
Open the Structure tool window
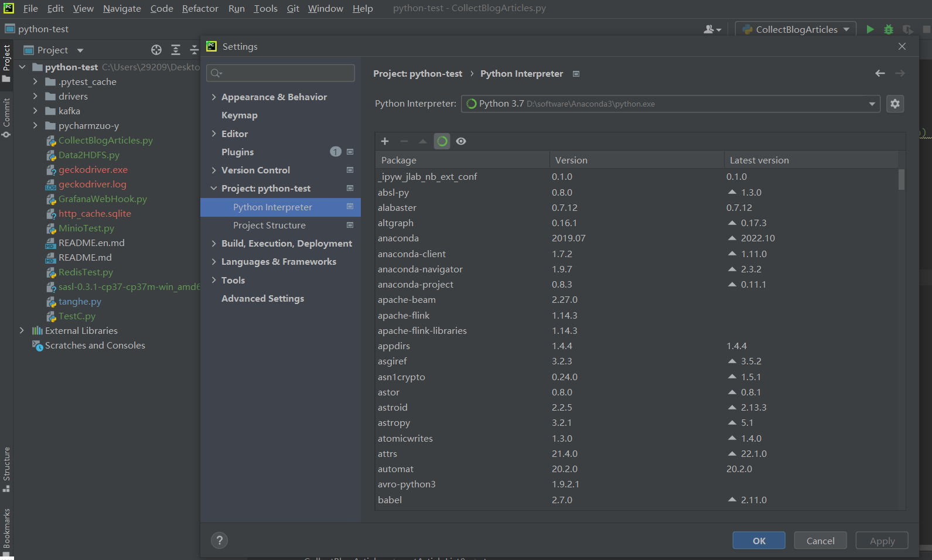[x=6, y=469]
